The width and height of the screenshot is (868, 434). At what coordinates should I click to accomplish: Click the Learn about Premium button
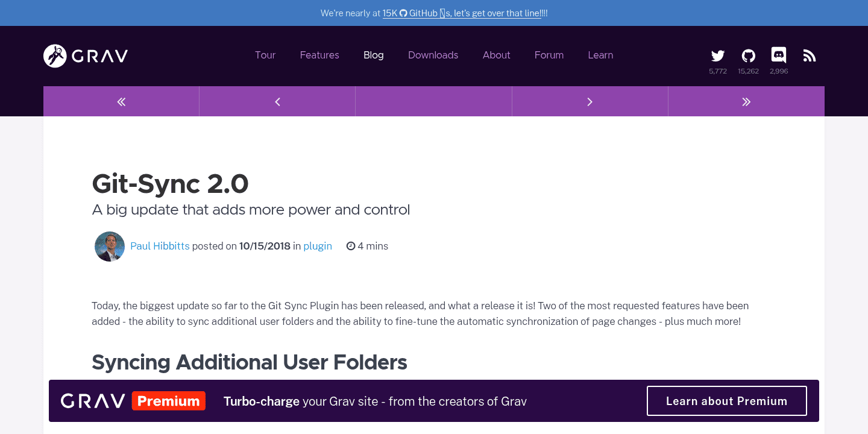click(726, 400)
